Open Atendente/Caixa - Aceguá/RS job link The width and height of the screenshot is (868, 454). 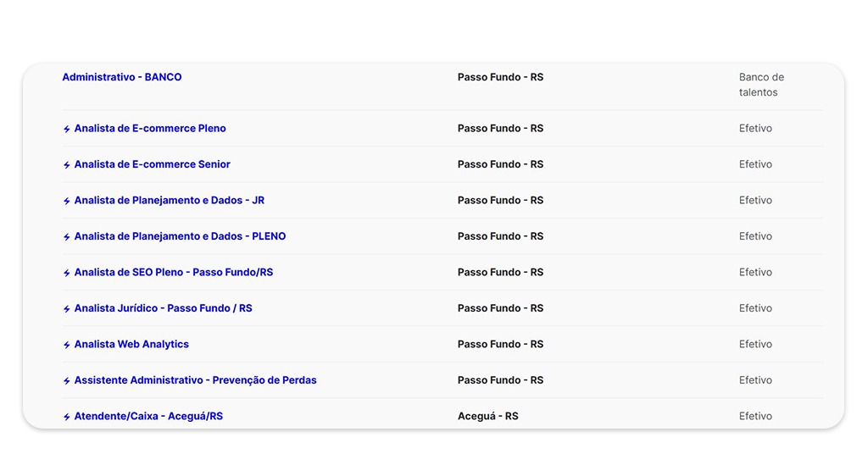pos(148,417)
